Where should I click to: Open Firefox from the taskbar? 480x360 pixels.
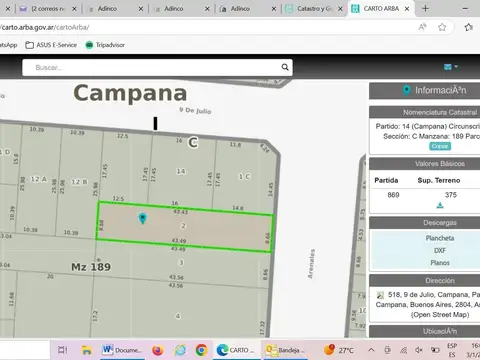click(x=158, y=350)
